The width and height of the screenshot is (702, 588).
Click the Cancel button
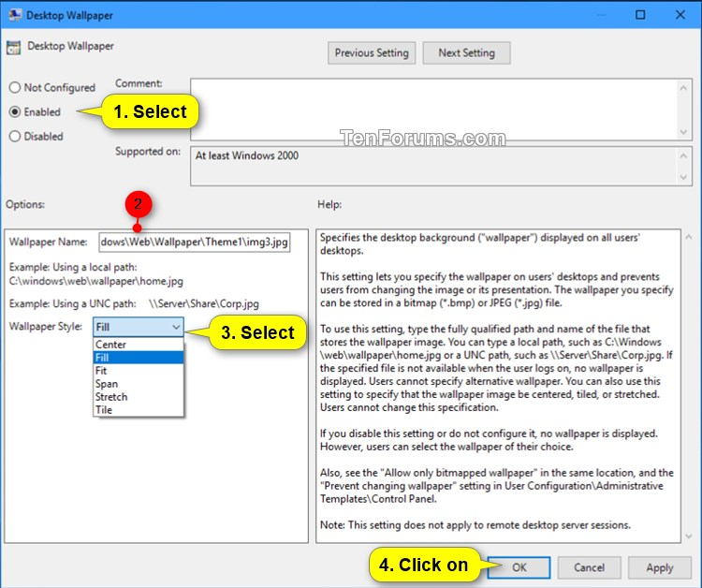tap(589, 567)
